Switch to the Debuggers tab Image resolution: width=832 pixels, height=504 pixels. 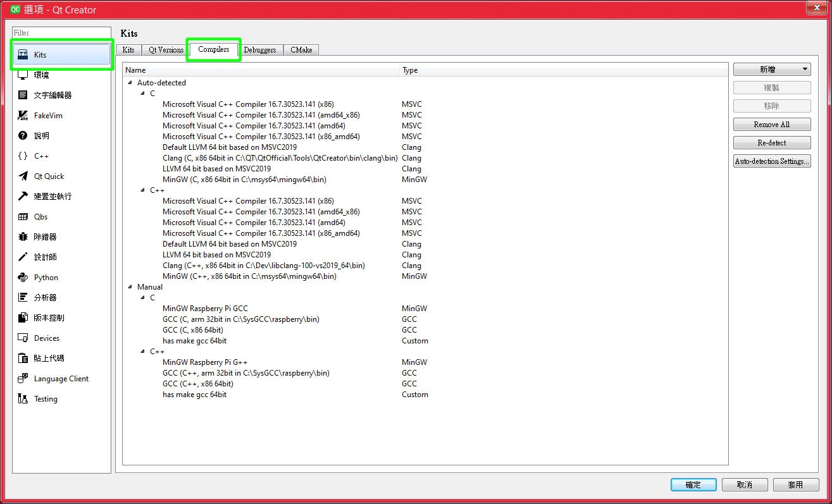tap(260, 50)
